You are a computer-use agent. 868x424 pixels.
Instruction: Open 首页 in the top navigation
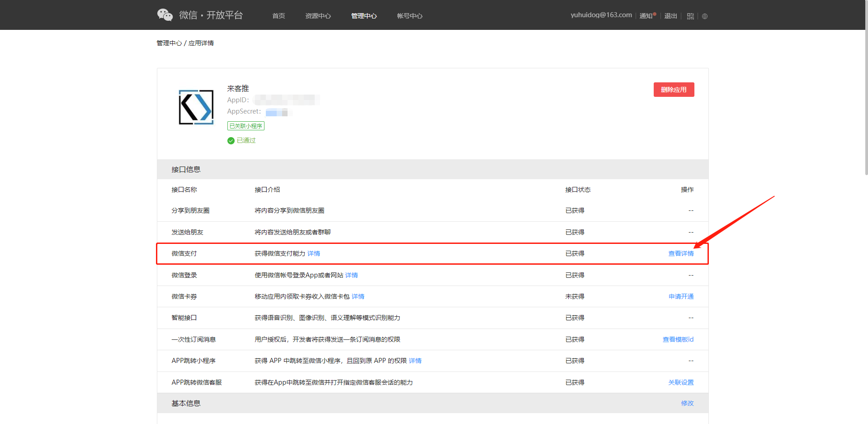point(278,16)
